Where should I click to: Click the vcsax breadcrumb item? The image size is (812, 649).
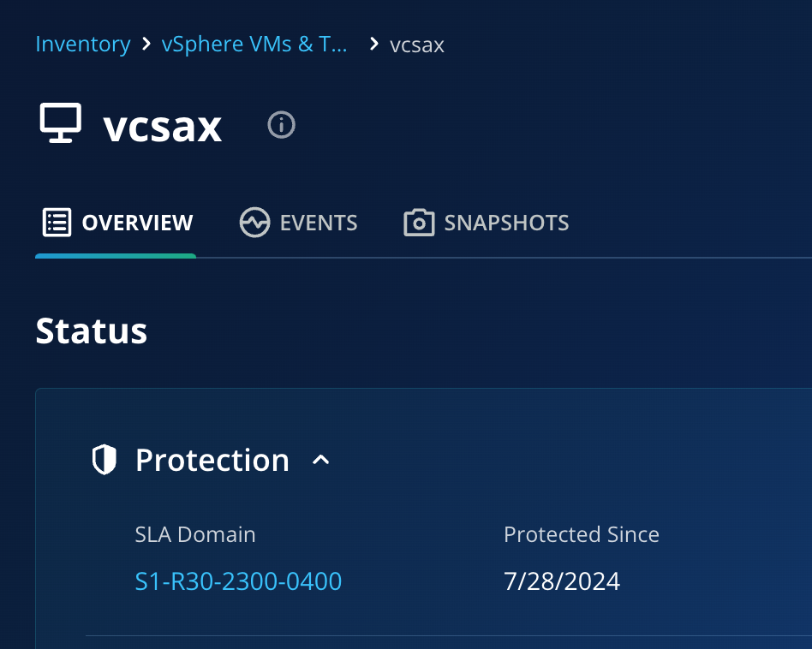[417, 45]
